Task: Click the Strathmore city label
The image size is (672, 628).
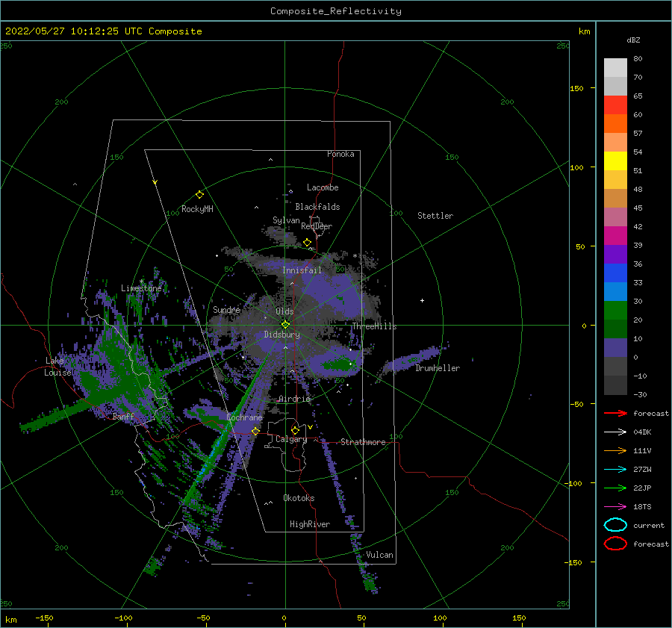Action: [363, 442]
